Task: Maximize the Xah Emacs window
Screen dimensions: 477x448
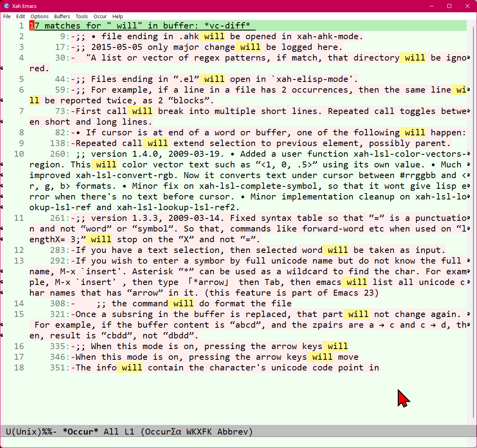Action: coord(449,6)
